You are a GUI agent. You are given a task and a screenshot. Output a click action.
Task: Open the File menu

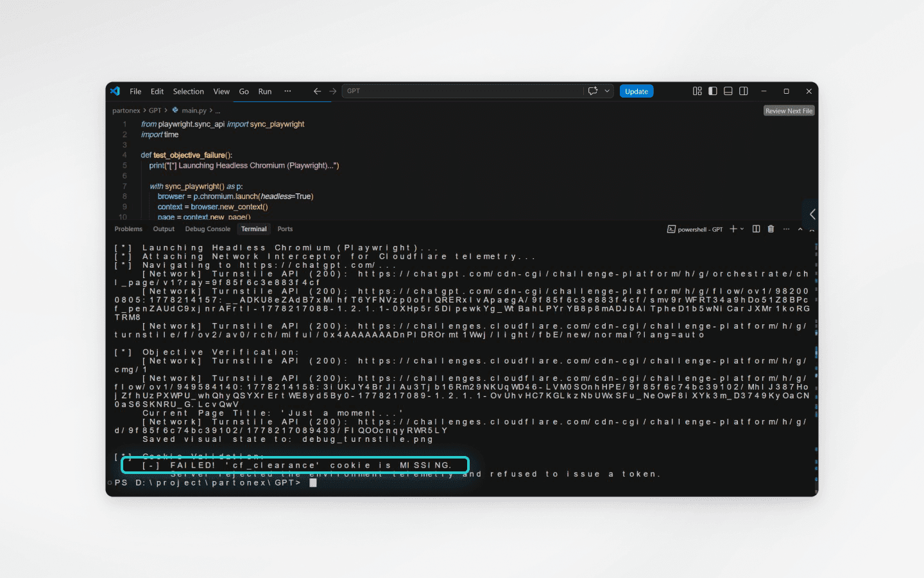point(135,91)
